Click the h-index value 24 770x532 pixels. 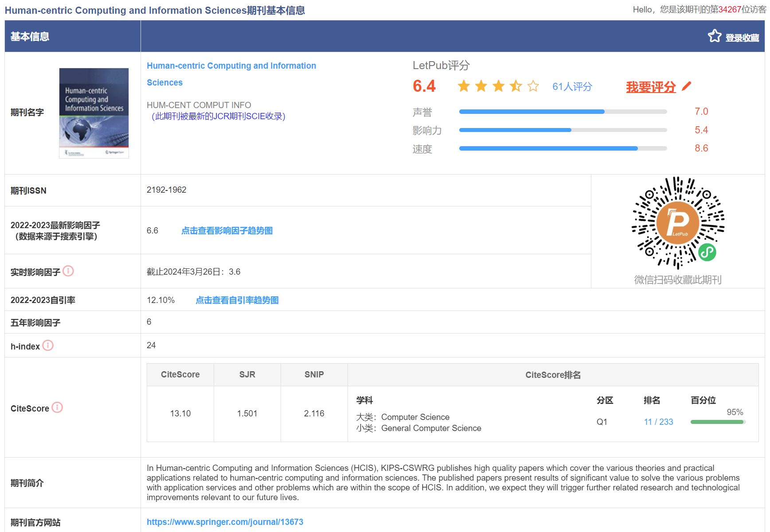tap(151, 346)
